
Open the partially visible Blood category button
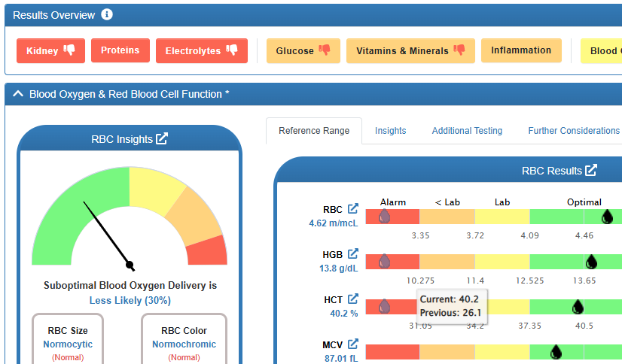tap(602, 50)
